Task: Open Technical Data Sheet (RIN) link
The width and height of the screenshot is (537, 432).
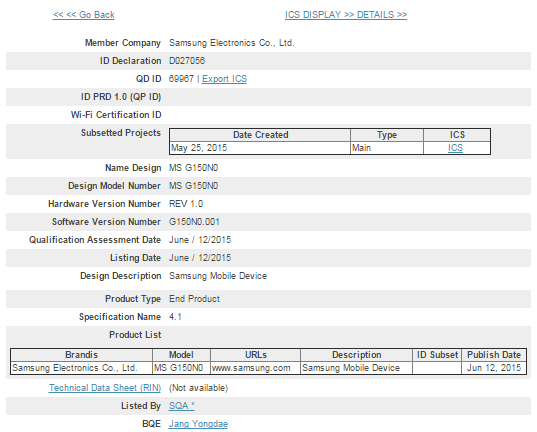Action: coord(105,388)
